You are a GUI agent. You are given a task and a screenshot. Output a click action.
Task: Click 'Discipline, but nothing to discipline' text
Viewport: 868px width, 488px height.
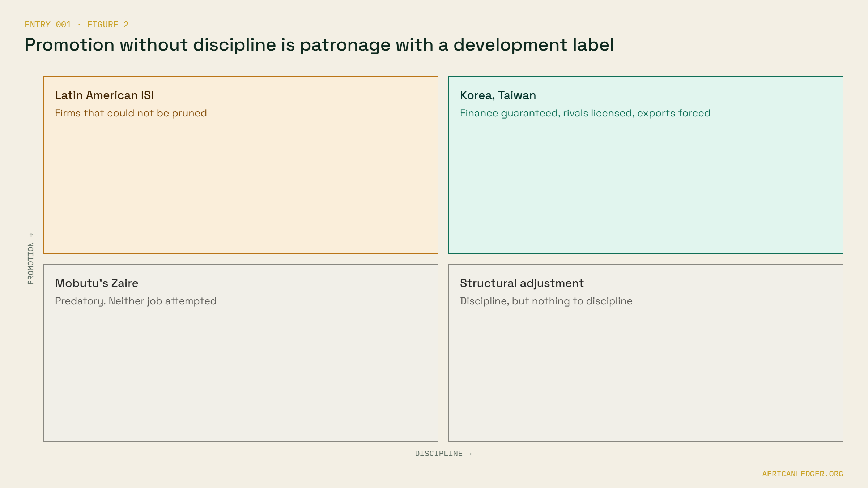pyautogui.click(x=546, y=301)
